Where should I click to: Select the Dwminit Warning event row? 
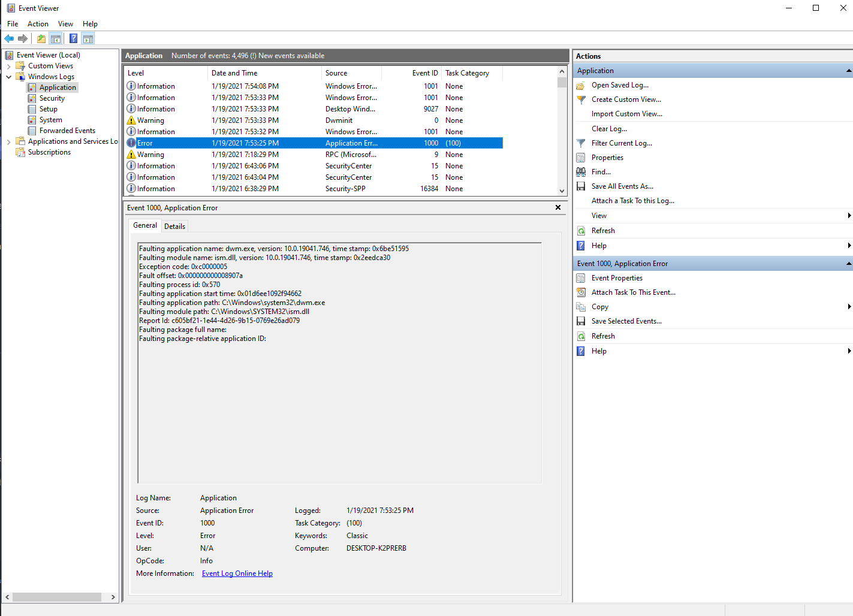point(314,120)
